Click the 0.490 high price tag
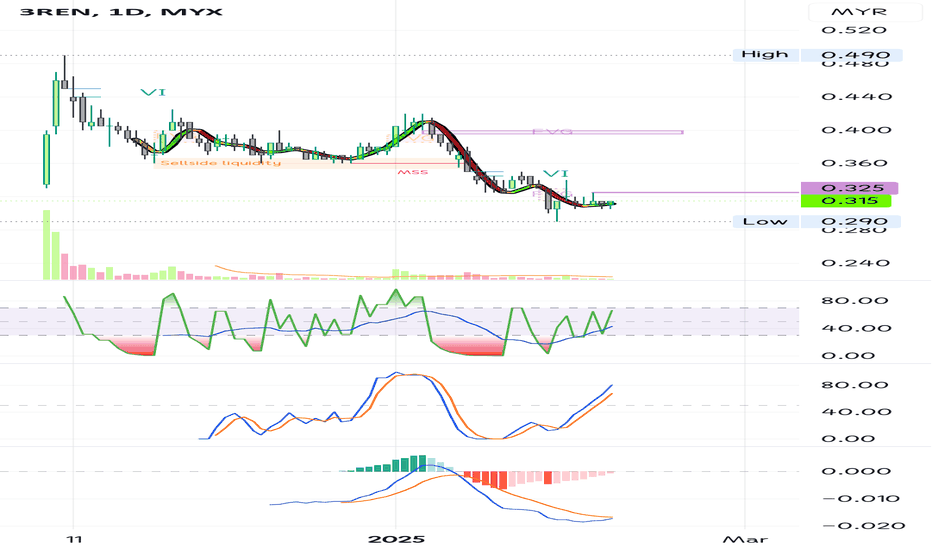The width and height of the screenshot is (932, 550). point(852,55)
